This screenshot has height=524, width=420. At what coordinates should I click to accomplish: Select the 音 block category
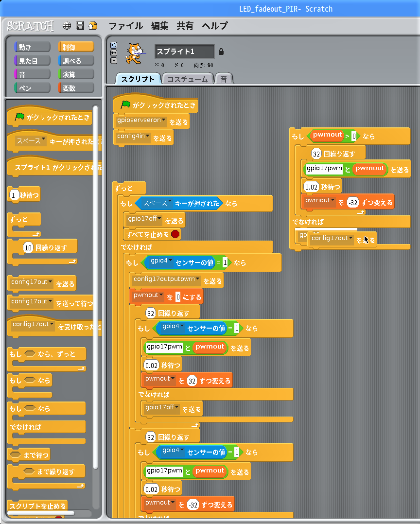tap(32, 74)
